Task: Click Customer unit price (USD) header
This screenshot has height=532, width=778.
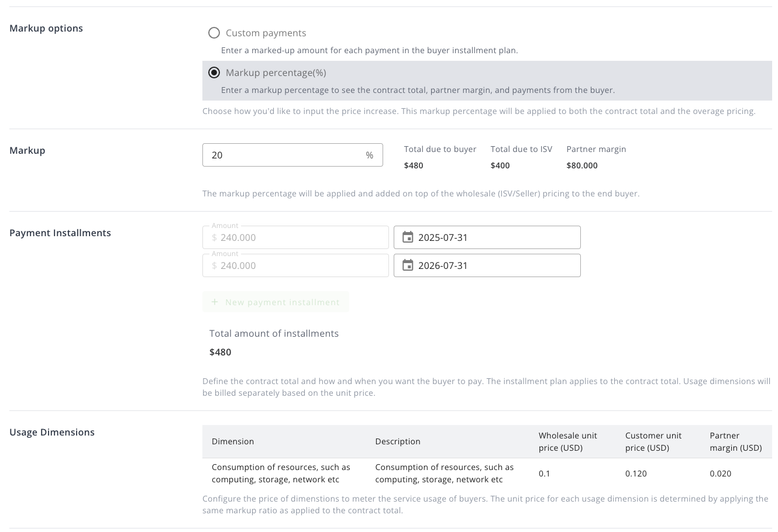Action: coord(653,441)
